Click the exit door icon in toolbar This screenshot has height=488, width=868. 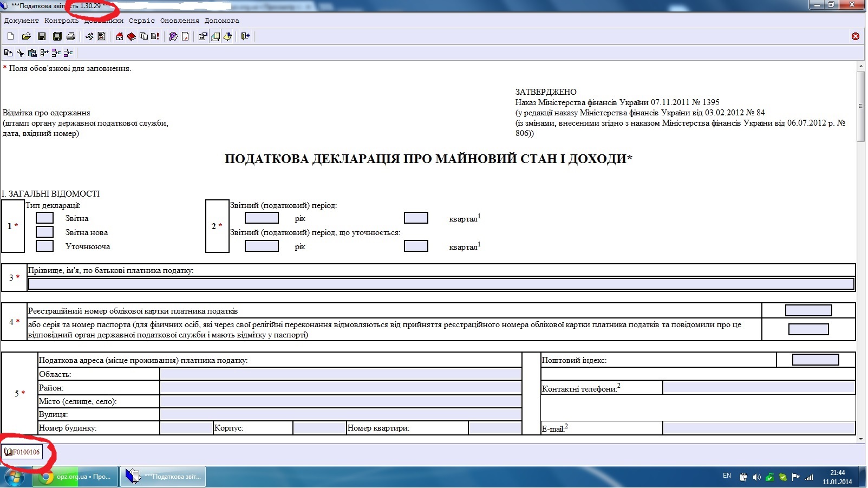(x=245, y=36)
